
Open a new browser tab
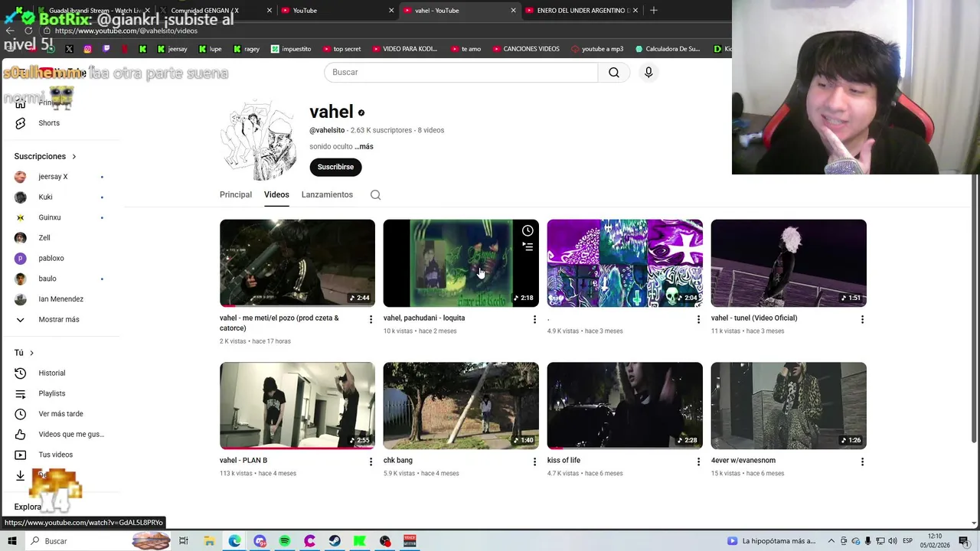653,11
